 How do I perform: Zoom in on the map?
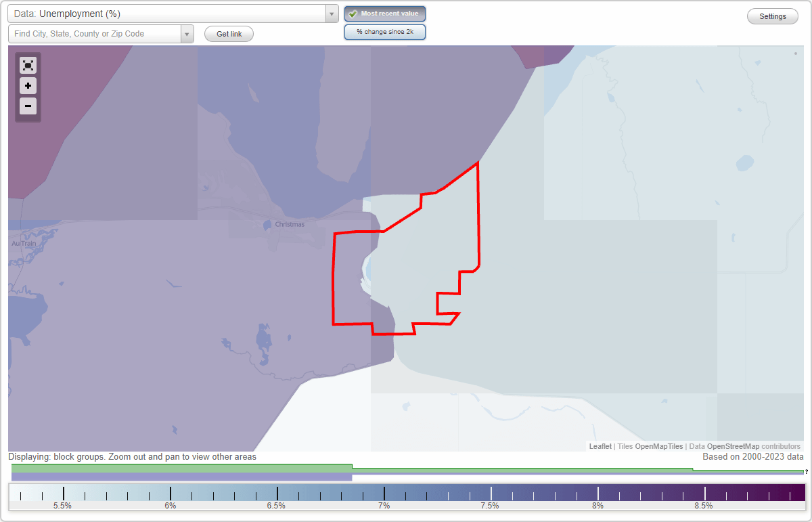tap(28, 86)
